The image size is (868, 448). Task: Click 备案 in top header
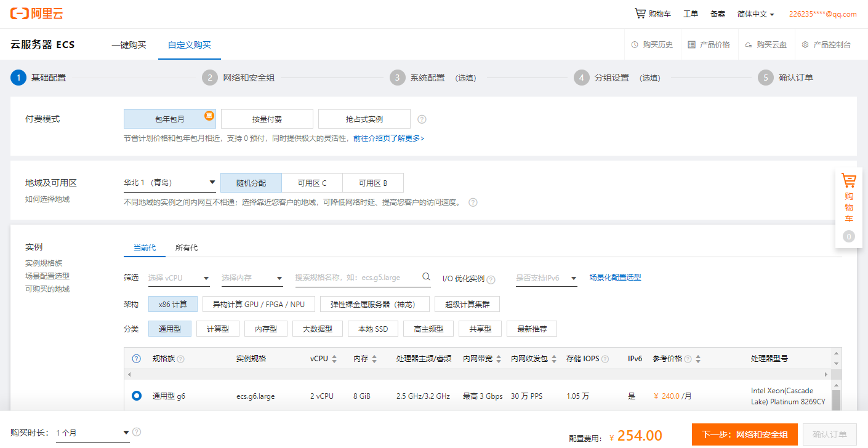[x=718, y=14]
